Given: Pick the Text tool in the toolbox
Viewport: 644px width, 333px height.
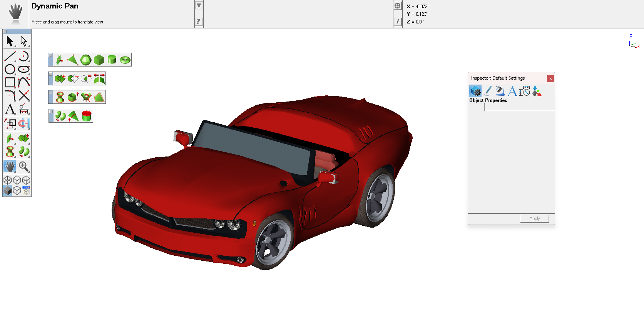Looking at the screenshot, I should (10, 109).
